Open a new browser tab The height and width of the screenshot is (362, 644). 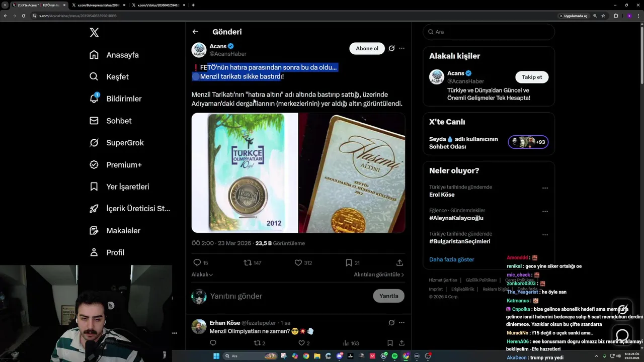[x=193, y=5]
